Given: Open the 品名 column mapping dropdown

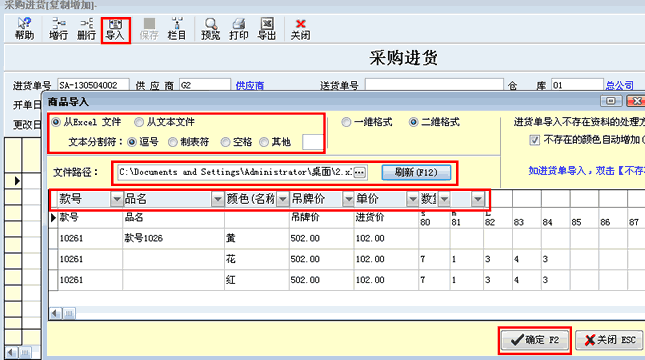Looking at the screenshot, I should click(218, 200).
